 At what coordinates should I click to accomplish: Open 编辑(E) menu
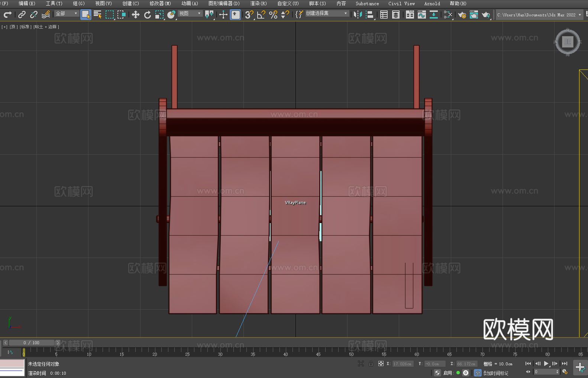point(27,3)
